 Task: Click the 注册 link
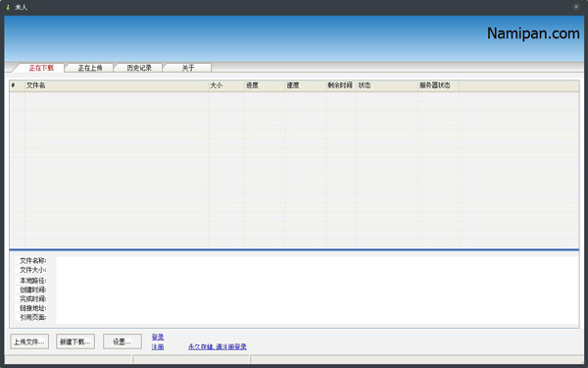158,347
